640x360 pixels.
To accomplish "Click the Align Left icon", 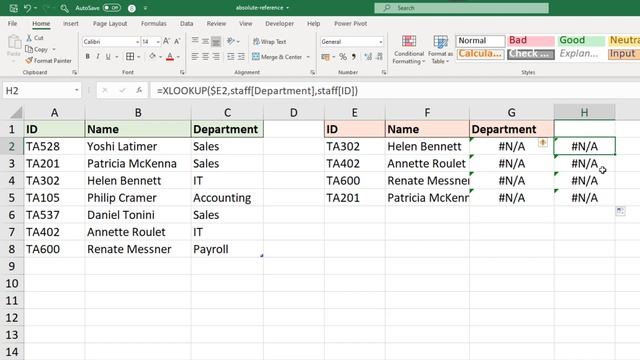I will click(x=195, y=57).
